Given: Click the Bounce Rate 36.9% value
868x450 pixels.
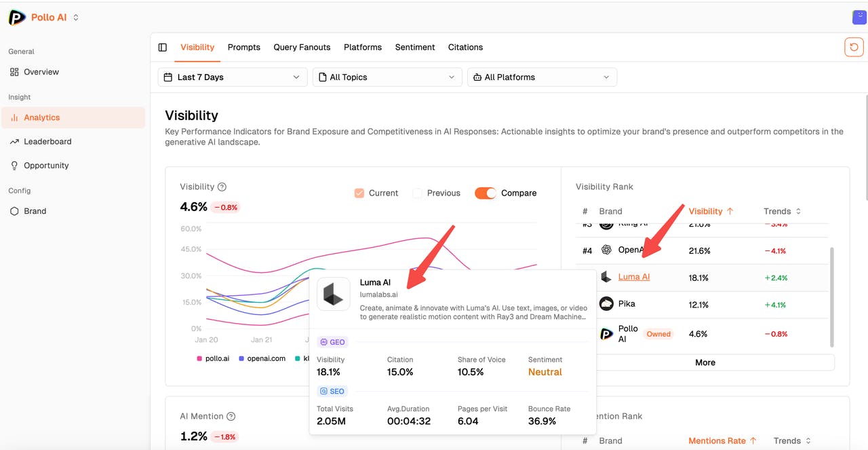Looking at the screenshot, I should coord(542,421).
